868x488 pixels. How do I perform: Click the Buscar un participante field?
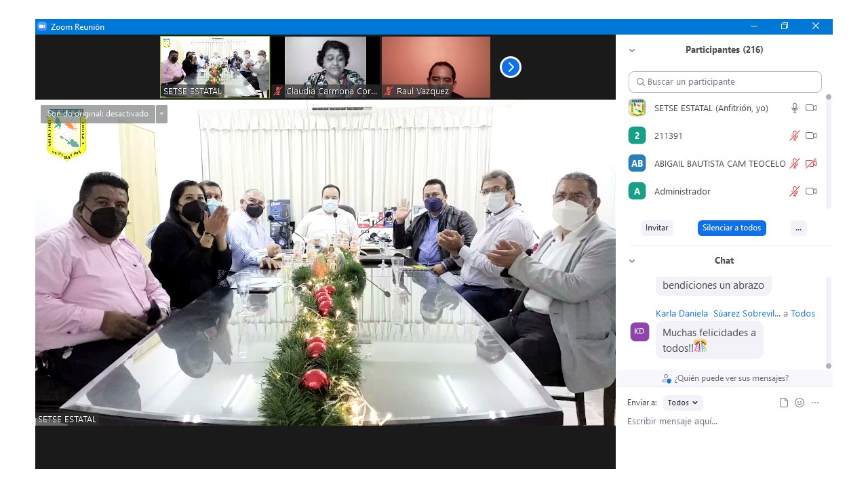tap(725, 82)
